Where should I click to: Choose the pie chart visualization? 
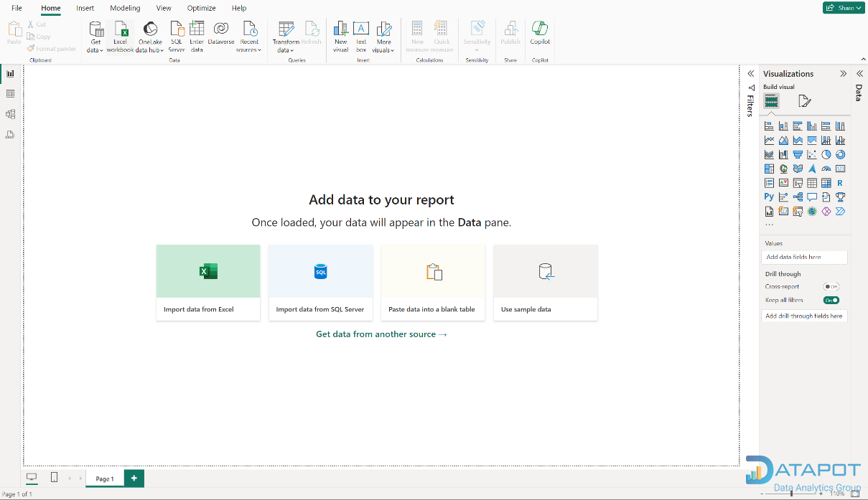click(x=826, y=154)
